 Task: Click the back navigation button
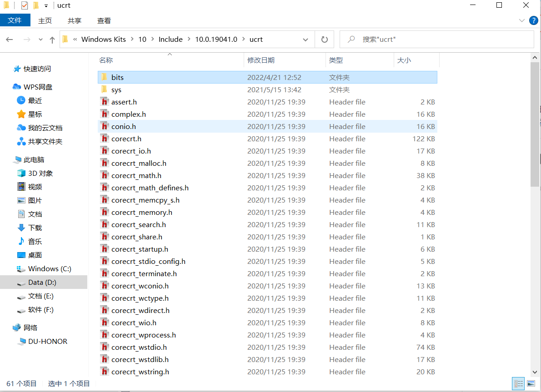[x=9, y=39]
